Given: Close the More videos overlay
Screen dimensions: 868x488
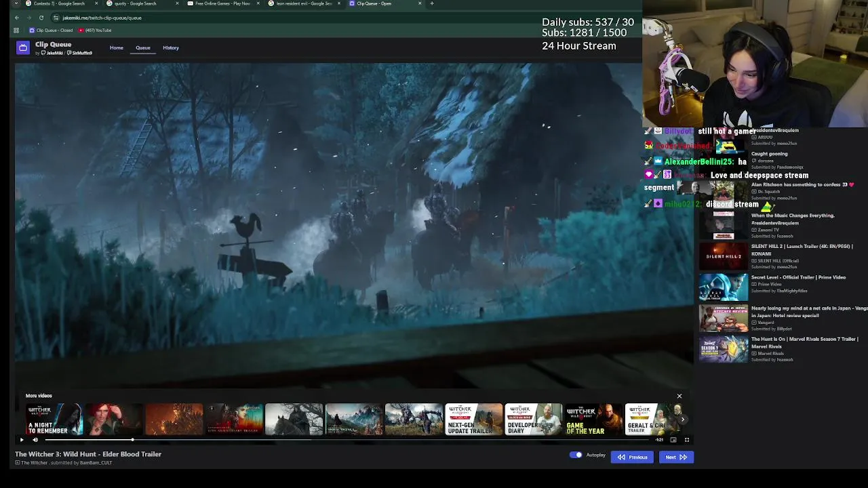Looking at the screenshot, I should [679, 396].
